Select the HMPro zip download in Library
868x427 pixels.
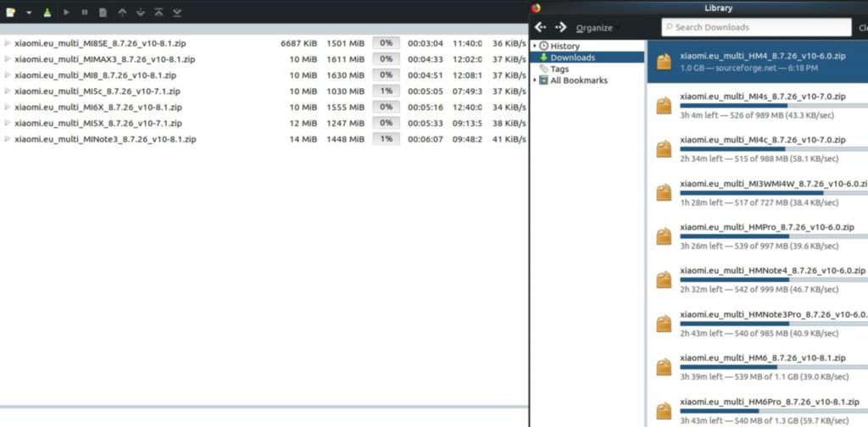[757, 236]
